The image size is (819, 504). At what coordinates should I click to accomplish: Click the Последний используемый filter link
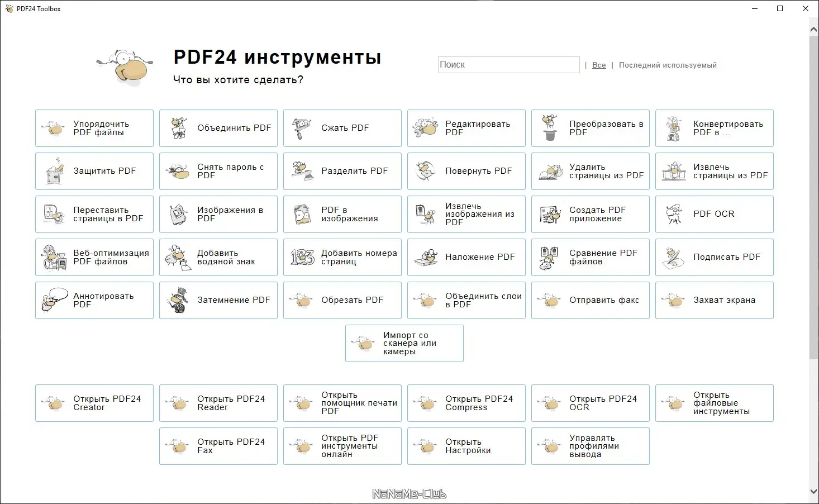tap(668, 65)
